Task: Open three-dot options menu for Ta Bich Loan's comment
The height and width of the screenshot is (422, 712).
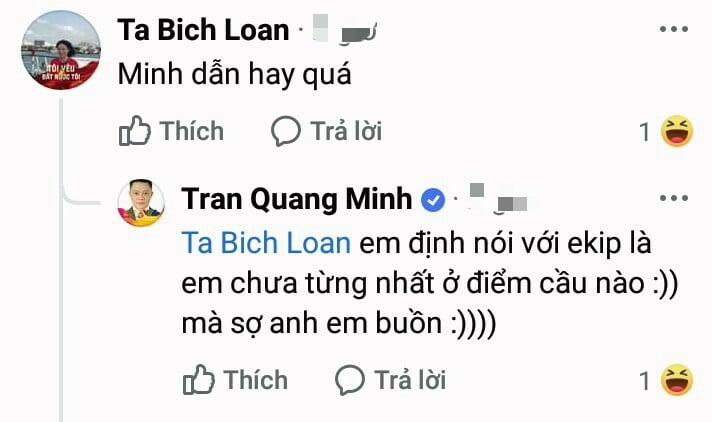Action: pyautogui.click(x=674, y=29)
